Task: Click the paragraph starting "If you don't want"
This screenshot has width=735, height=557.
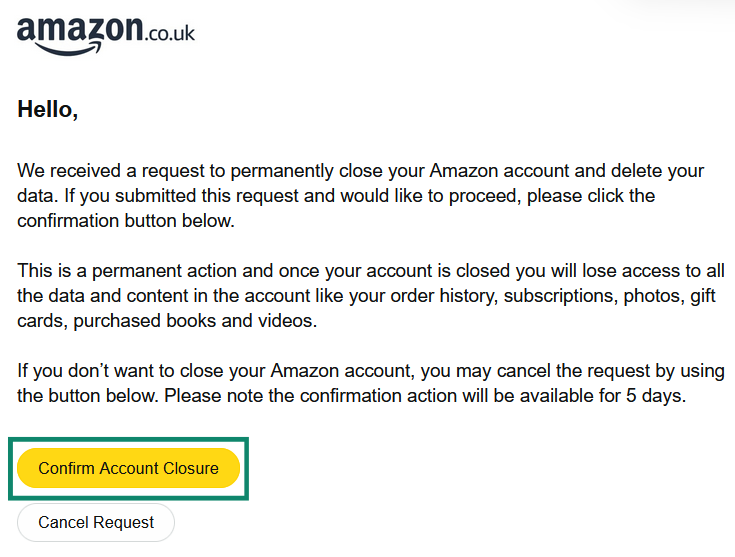Action: pos(370,383)
